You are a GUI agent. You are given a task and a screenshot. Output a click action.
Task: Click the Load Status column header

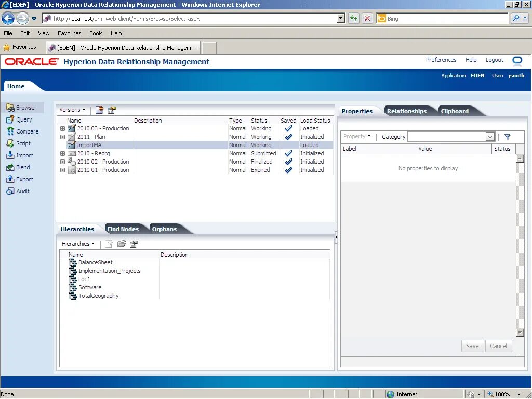[x=315, y=121]
